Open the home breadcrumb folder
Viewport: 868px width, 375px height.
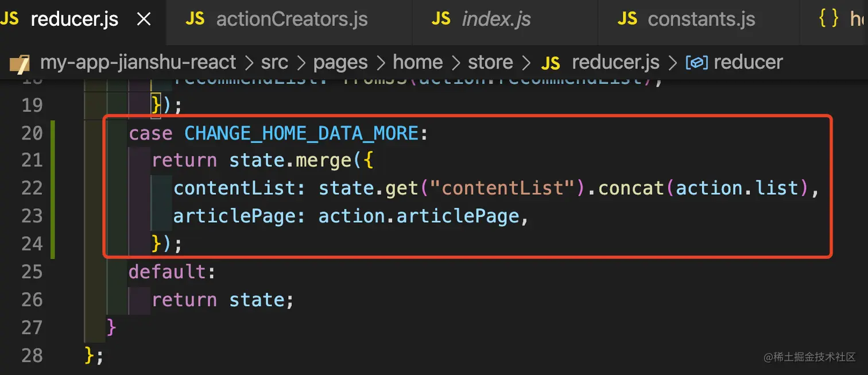417,62
